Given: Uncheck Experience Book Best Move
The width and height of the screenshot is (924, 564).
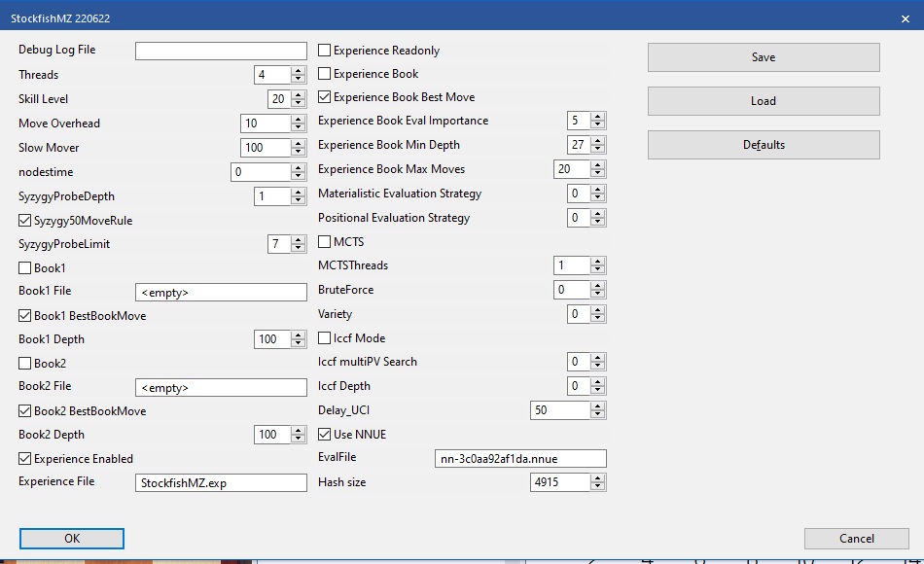Looking at the screenshot, I should [324, 96].
